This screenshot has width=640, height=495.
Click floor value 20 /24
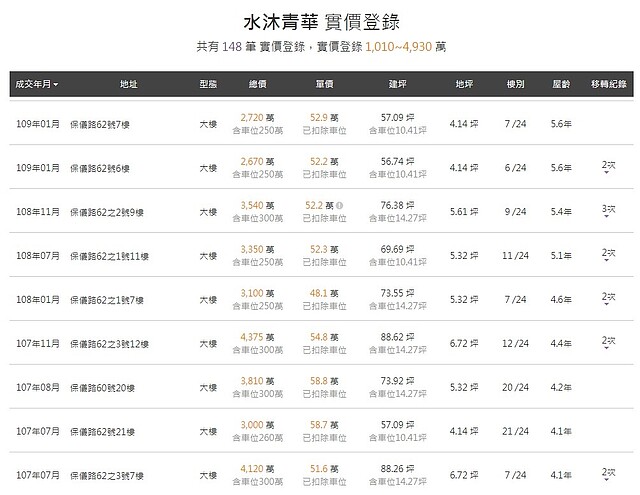tap(515, 387)
